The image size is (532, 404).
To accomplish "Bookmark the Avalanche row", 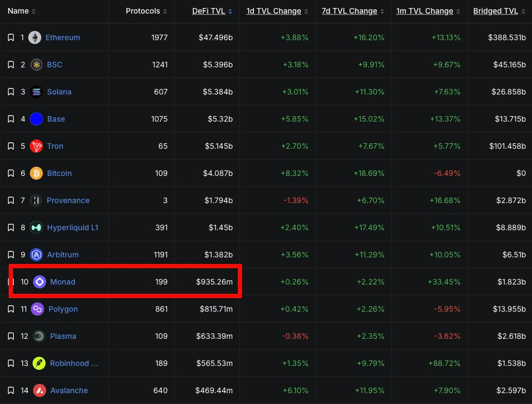I will click(x=11, y=390).
